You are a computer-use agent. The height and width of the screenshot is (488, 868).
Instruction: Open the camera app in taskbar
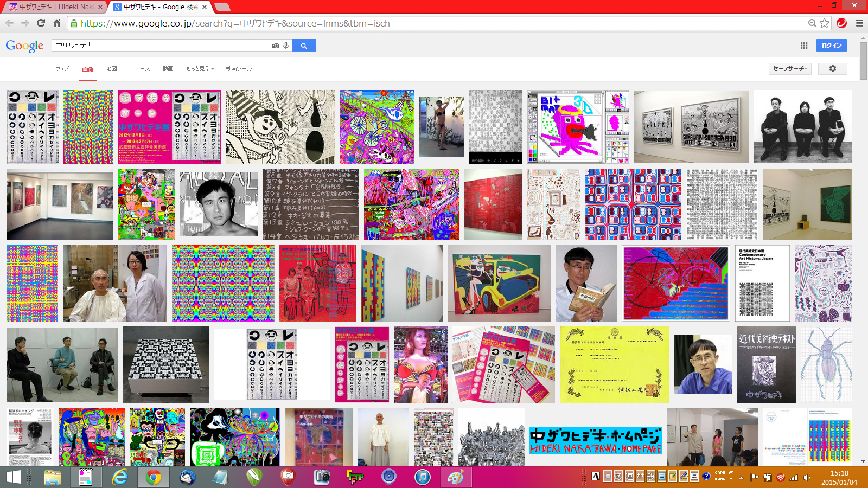322,477
